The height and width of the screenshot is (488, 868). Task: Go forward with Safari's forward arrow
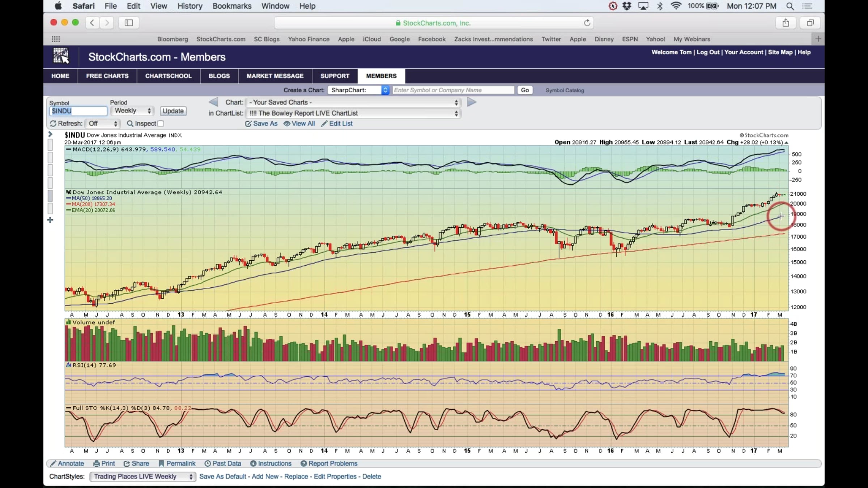click(107, 23)
